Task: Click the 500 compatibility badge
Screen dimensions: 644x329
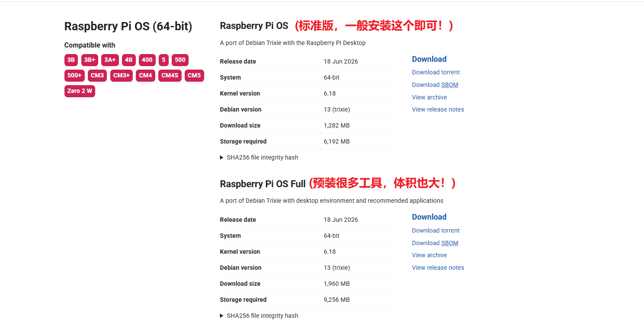Action: click(180, 60)
